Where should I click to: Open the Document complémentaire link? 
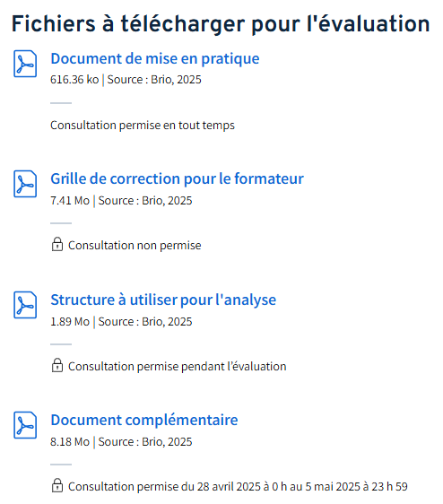point(144,420)
